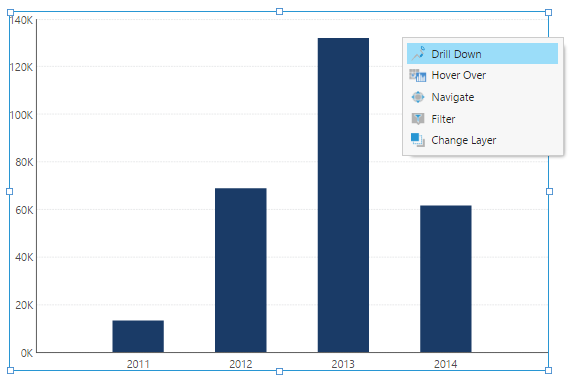573x381 pixels.
Task: Click the top-center resize handle
Action: (x=280, y=12)
